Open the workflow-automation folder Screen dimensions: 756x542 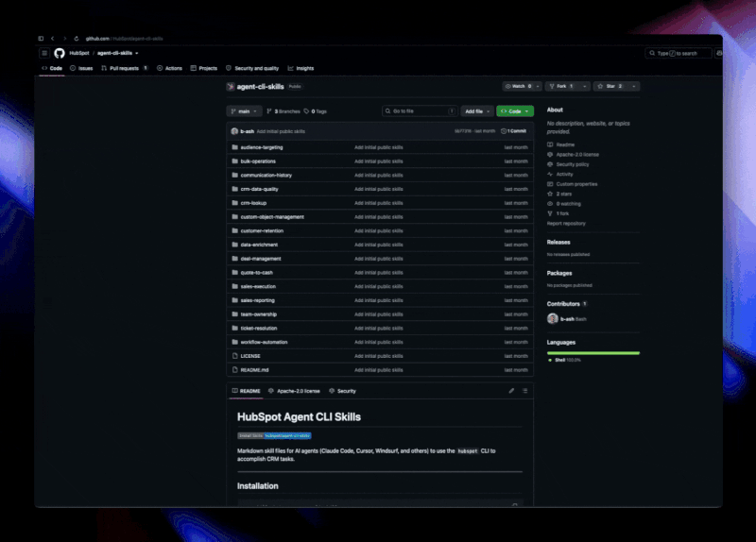[x=264, y=342]
